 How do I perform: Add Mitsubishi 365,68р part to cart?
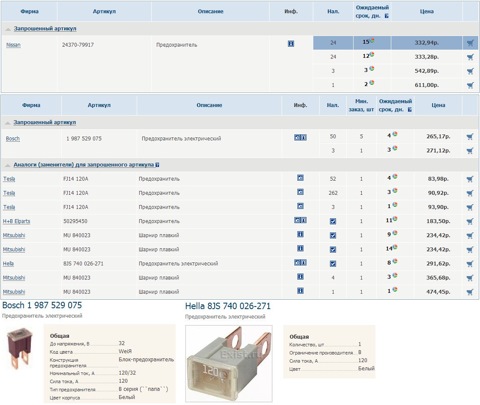[470, 278]
